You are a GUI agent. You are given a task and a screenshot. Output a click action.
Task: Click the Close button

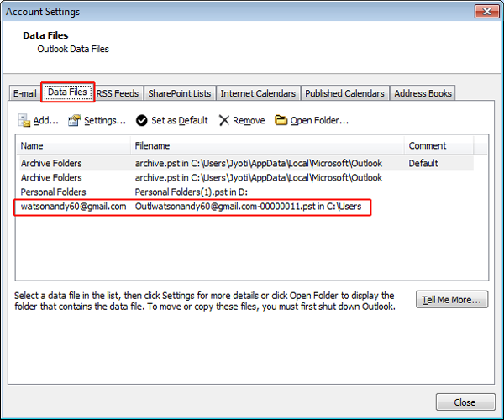point(465,402)
